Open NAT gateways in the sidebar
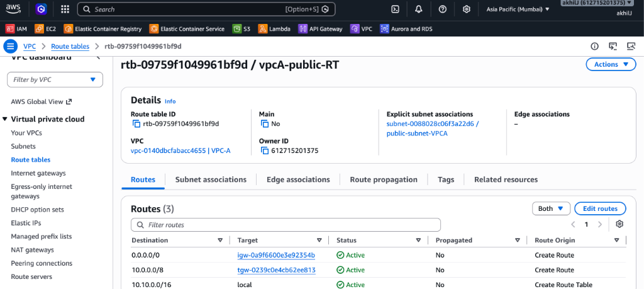 (33, 249)
